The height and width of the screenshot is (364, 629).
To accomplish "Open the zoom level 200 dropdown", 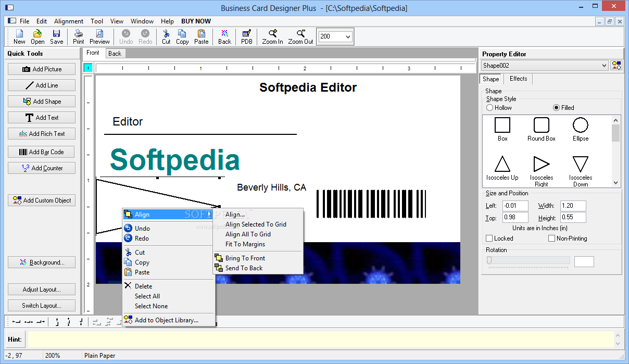I will click(x=348, y=37).
